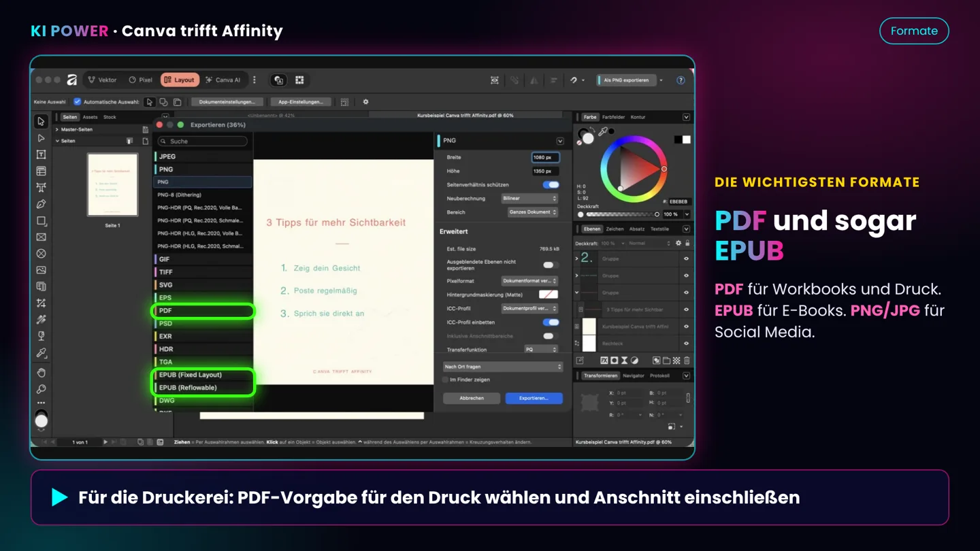Click the App-Einstellungen… button
This screenshot has height=551, width=980.
tap(301, 102)
